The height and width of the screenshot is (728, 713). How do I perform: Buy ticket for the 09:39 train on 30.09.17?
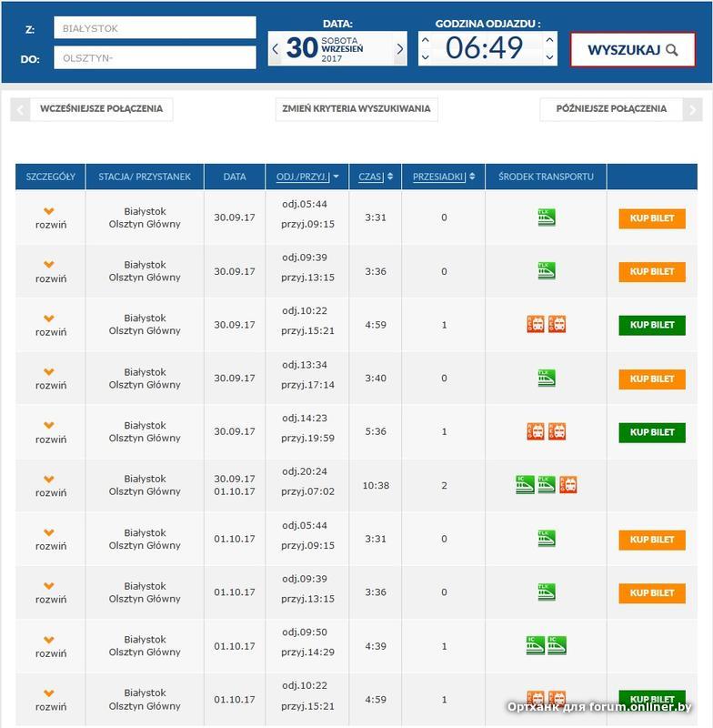tap(652, 271)
